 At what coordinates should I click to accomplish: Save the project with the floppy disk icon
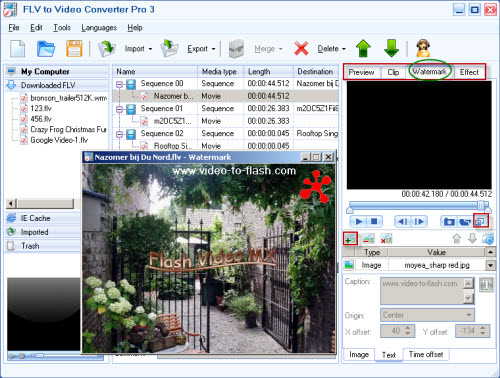click(74, 49)
